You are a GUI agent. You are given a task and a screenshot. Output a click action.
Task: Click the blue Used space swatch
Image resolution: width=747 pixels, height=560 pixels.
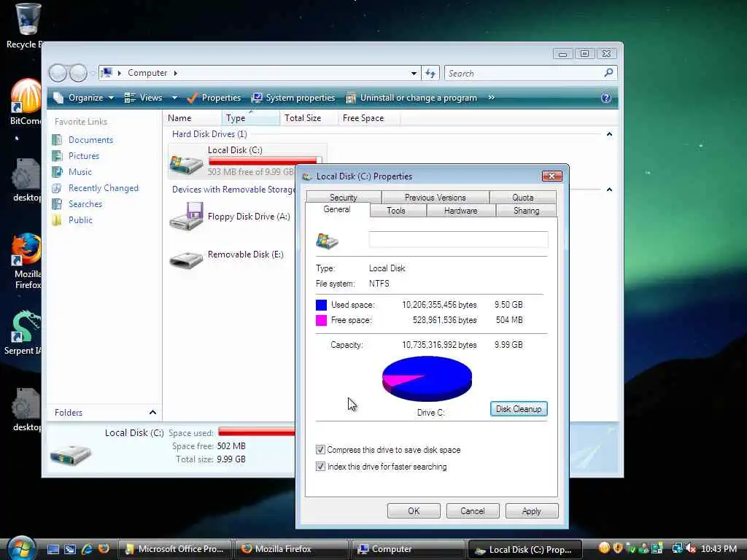321,305
